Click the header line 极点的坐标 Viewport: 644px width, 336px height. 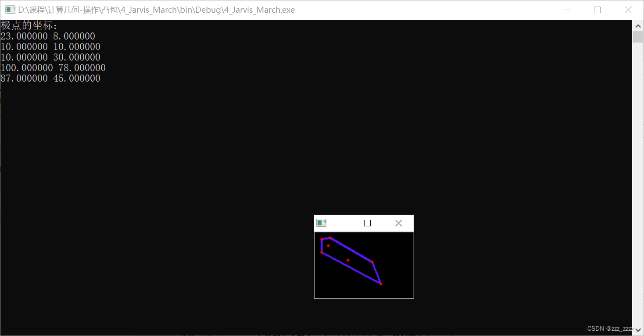29,25
